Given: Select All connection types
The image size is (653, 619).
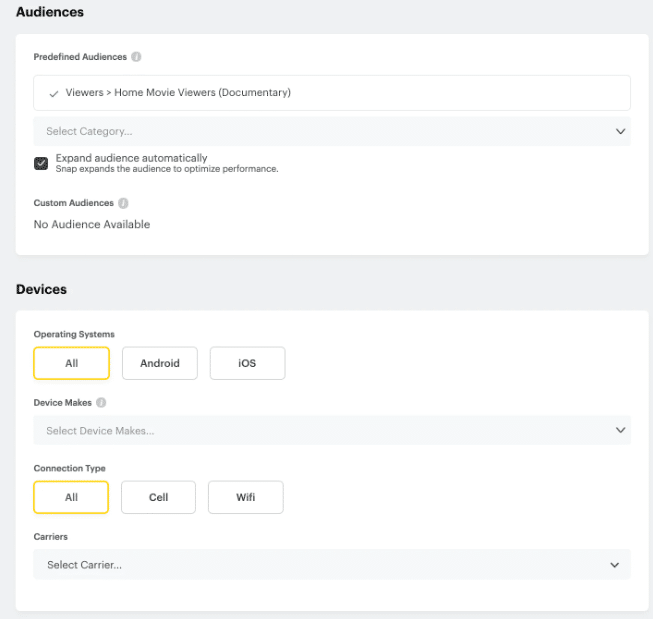Looking at the screenshot, I should pos(71,497).
